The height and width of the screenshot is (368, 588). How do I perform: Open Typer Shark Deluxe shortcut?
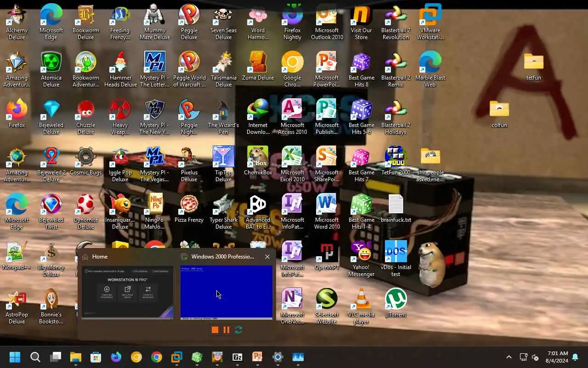coord(223,212)
